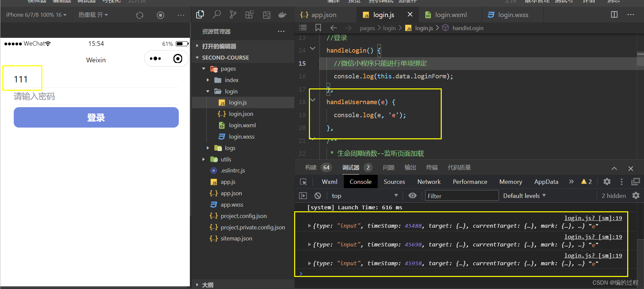Undock the DevTools with window icon
This screenshot has width=644, height=289.
tap(635, 182)
